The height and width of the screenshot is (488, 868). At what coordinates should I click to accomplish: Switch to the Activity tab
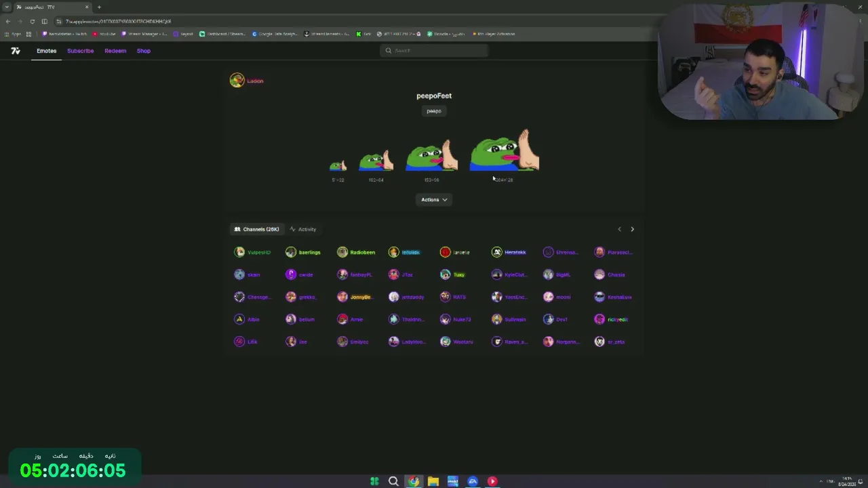click(302, 229)
